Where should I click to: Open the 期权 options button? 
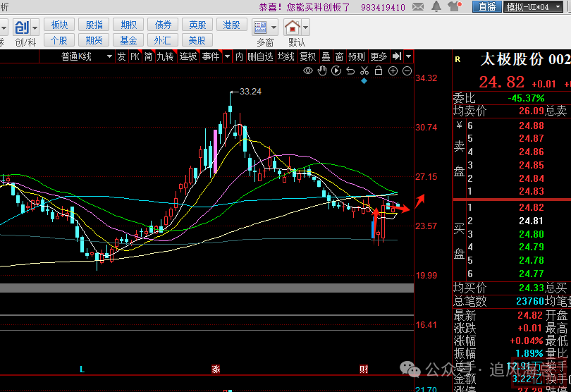(128, 25)
